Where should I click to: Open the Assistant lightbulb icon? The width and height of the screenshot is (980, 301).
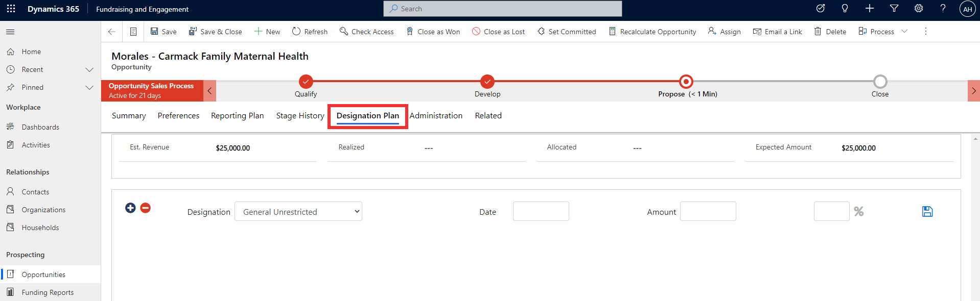(x=845, y=8)
